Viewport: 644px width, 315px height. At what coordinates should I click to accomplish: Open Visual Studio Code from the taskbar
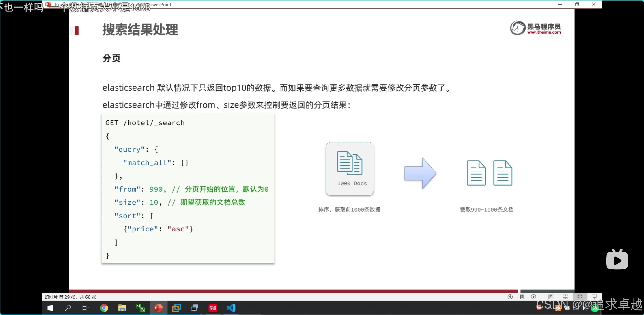[x=231, y=308]
